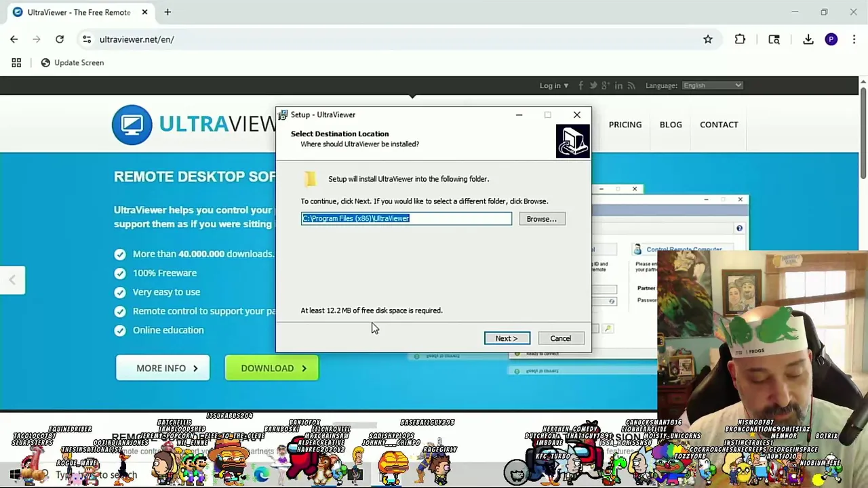This screenshot has height=488, width=868.
Task: Open the Language selector set to English
Action: 712,85
